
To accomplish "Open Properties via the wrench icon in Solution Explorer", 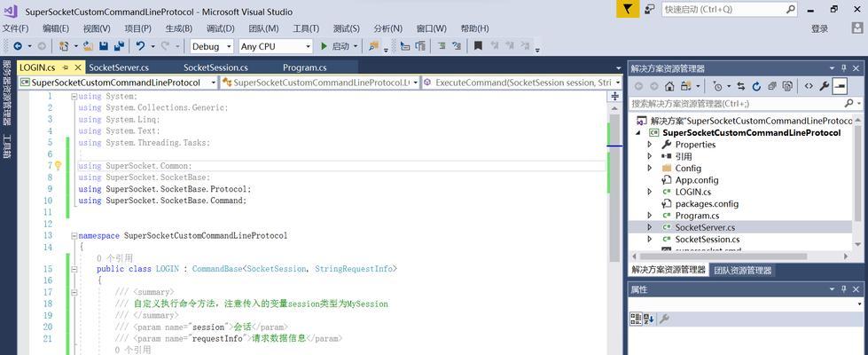I will (825, 86).
